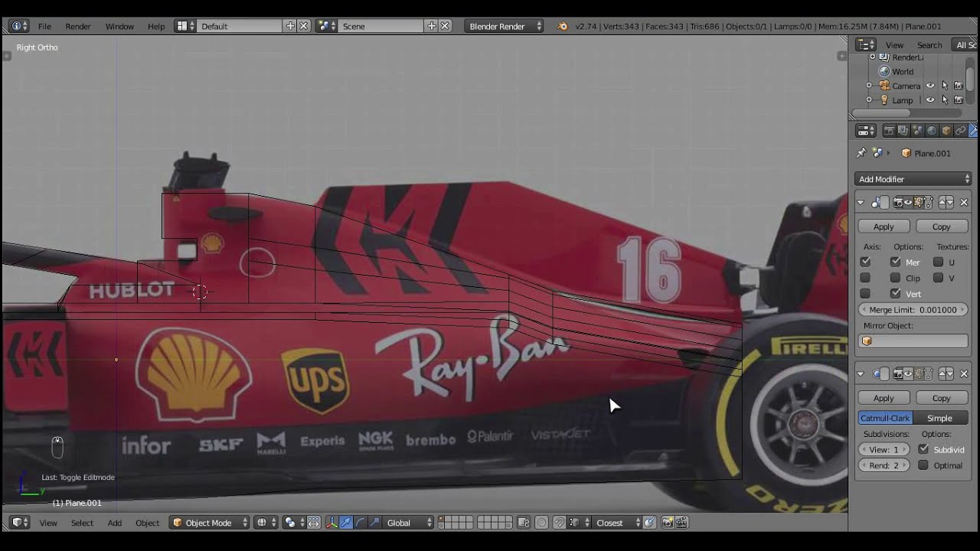This screenshot has height=551, width=980.
Task: Toggle the Mer (Merge) option checkbox
Action: coord(895,262)
